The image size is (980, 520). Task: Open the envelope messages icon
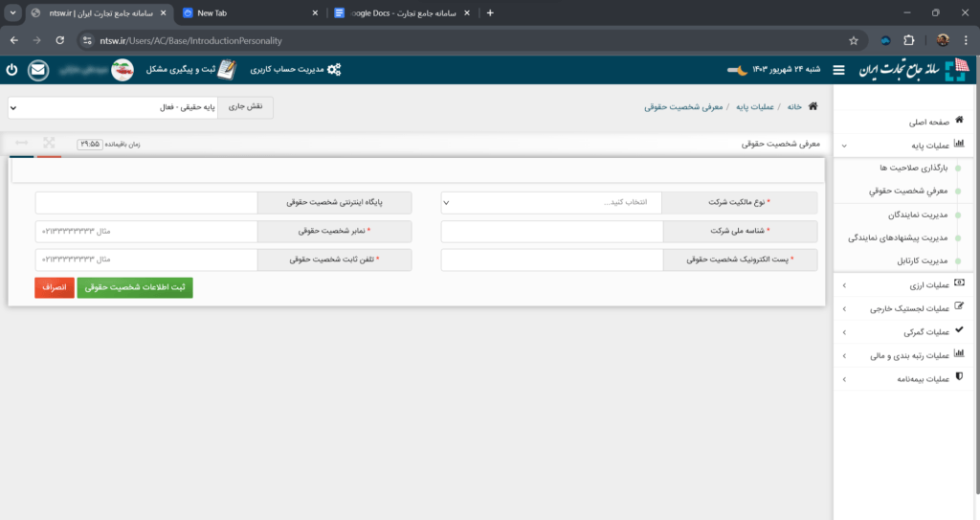click(38, 70)
